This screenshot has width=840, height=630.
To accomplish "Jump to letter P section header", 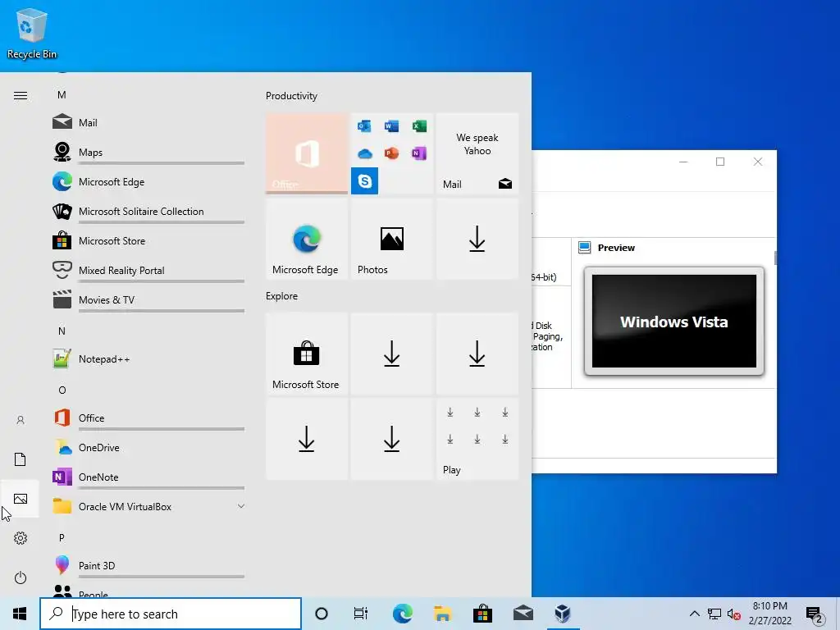I will click(x=62, y=537).
